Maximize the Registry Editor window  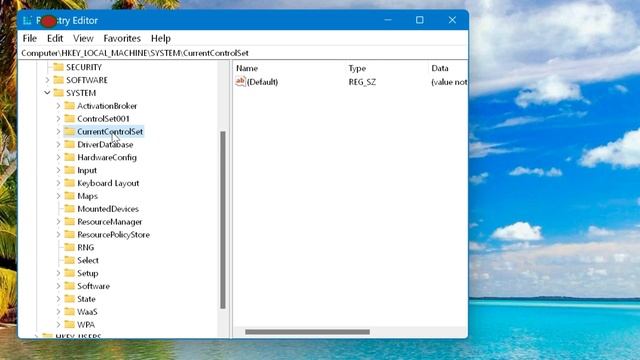click(x=420, y=20)
